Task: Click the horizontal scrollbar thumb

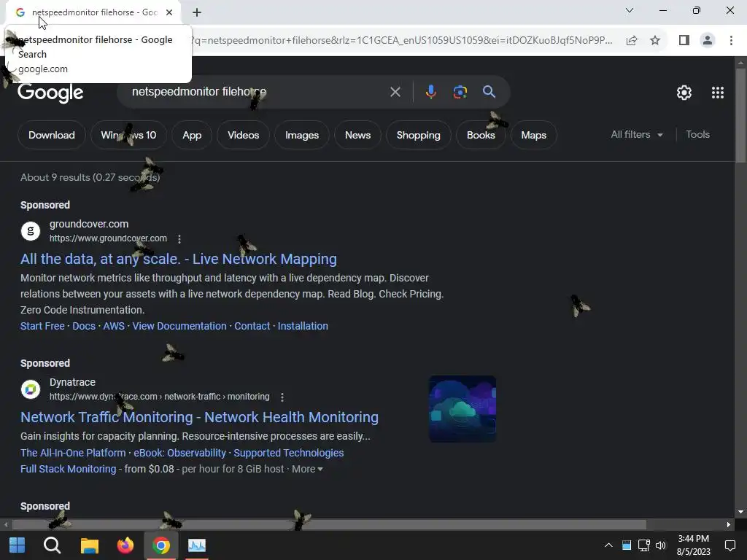Action: tap(329, 525)
